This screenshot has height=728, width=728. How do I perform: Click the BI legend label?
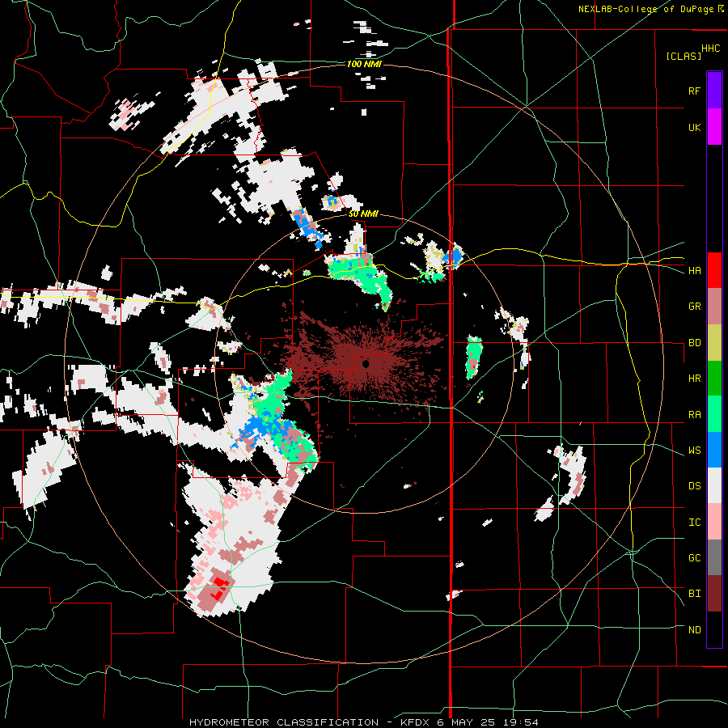tap(694, 594)
